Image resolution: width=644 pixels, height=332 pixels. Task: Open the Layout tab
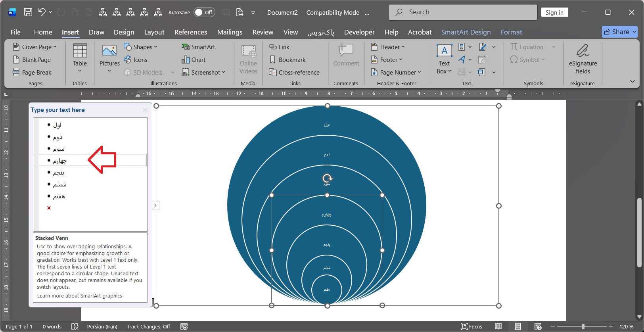154,32
